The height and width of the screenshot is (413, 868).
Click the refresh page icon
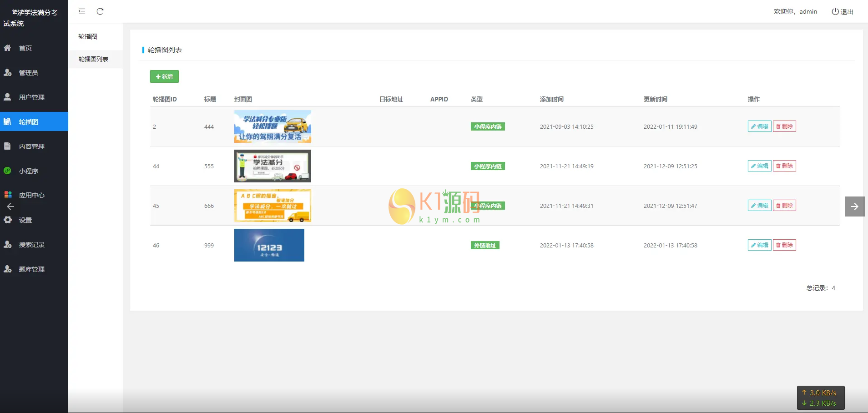(100, 11)
